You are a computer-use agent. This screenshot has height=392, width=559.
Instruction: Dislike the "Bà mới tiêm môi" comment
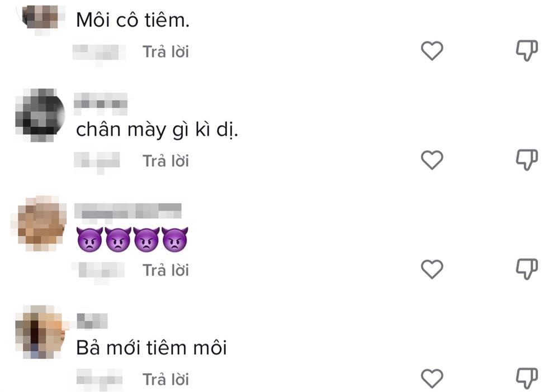tap(527, 379)
